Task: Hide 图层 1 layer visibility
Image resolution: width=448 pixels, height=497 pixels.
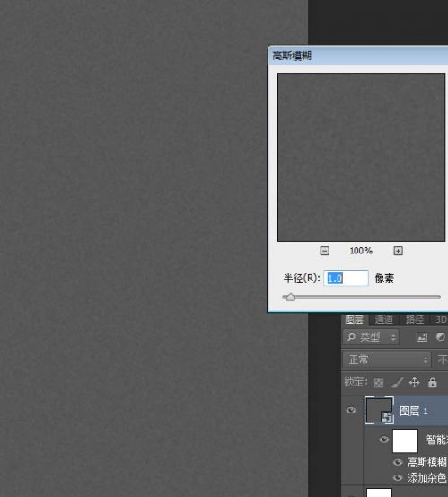Action: [x=351, y=411]
